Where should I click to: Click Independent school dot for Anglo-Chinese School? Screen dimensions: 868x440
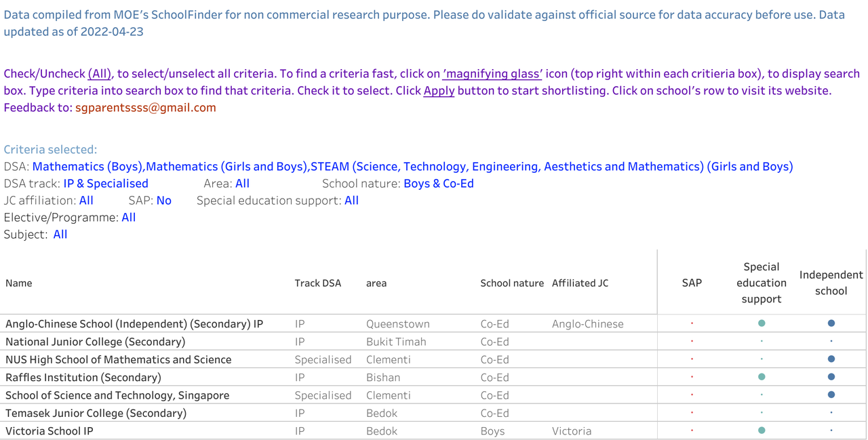click(831, 323)
